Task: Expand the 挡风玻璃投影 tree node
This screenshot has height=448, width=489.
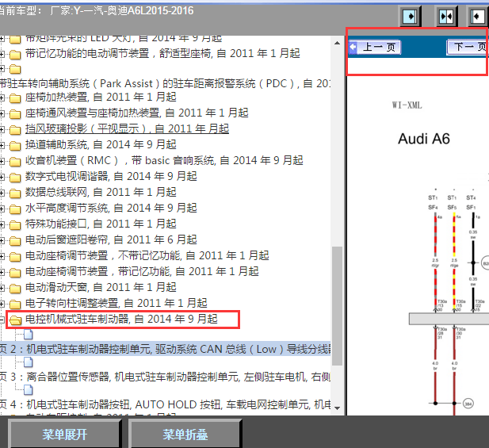Action: (2, 130)
